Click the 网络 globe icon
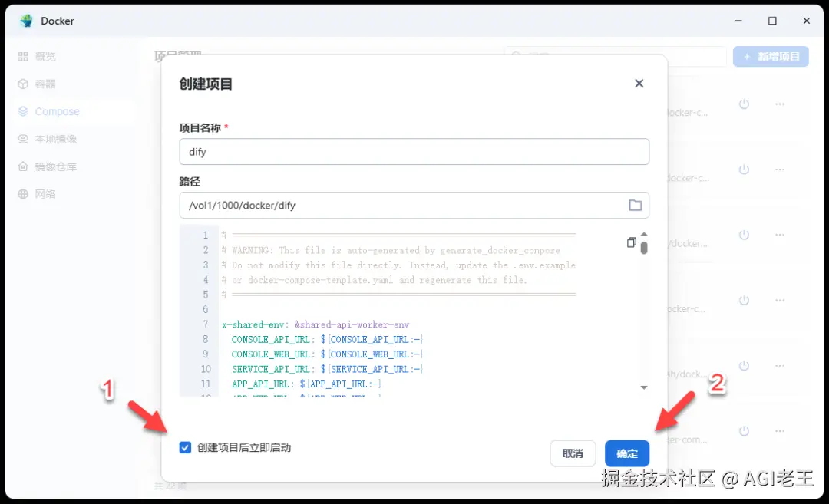The image size is (829, 504). click(x=23, y=194)
